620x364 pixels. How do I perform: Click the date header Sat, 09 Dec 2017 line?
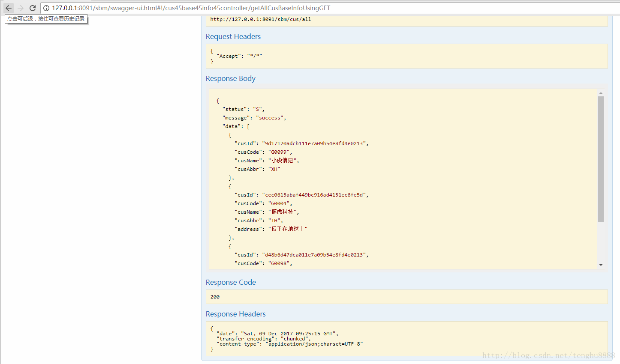pyautogui.click(x=277, y=334)
